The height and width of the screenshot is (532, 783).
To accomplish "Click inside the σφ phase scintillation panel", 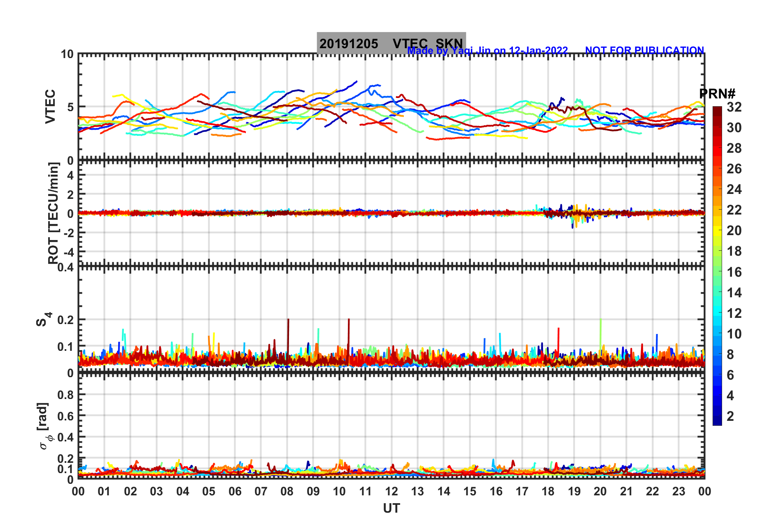I will coord(391,426).
